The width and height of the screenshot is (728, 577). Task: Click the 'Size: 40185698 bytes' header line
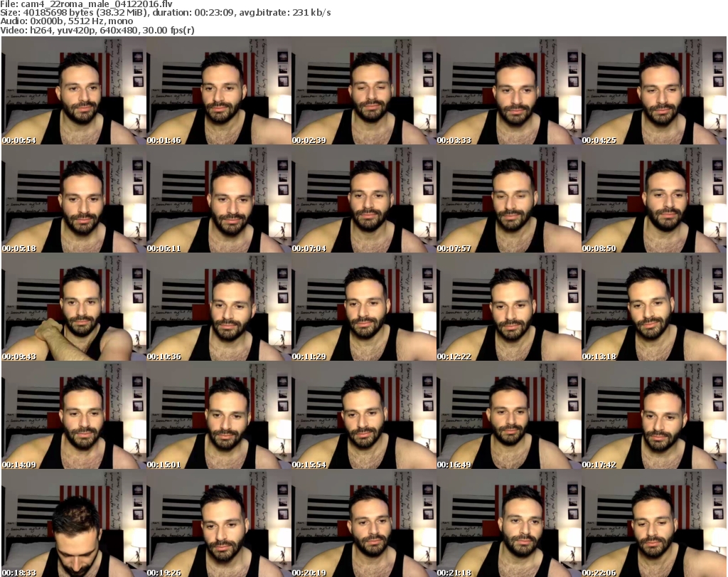pyautogui.click(x=166, y=13)
